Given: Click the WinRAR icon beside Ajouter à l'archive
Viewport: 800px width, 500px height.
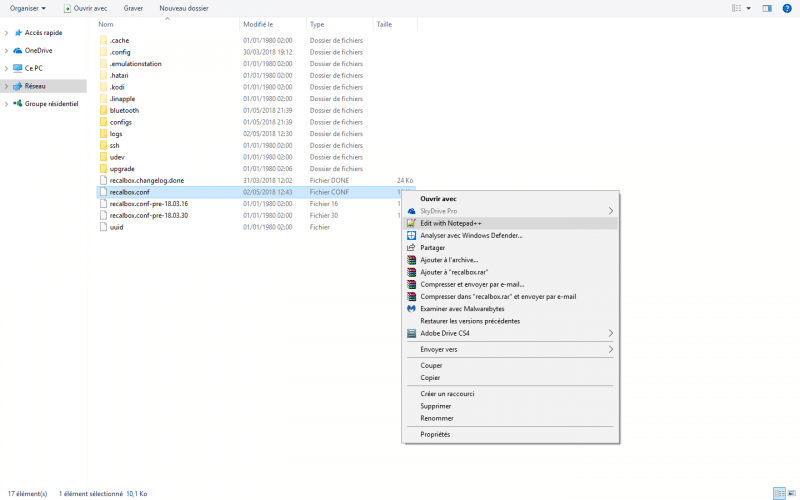Looking at the screenshot, I should 411,260.
